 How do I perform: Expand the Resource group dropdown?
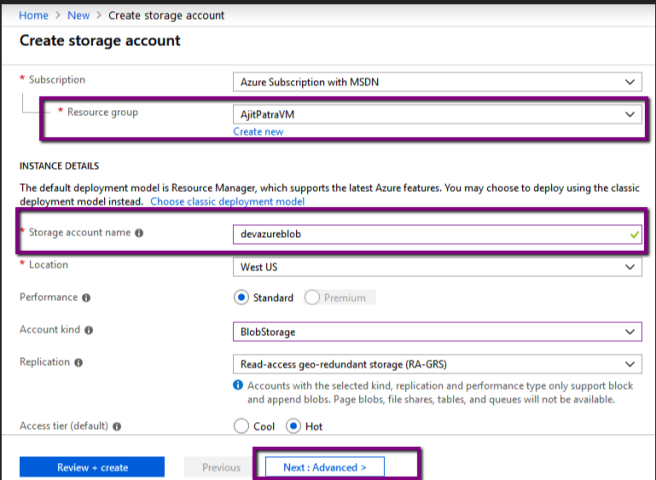[435, 114]
